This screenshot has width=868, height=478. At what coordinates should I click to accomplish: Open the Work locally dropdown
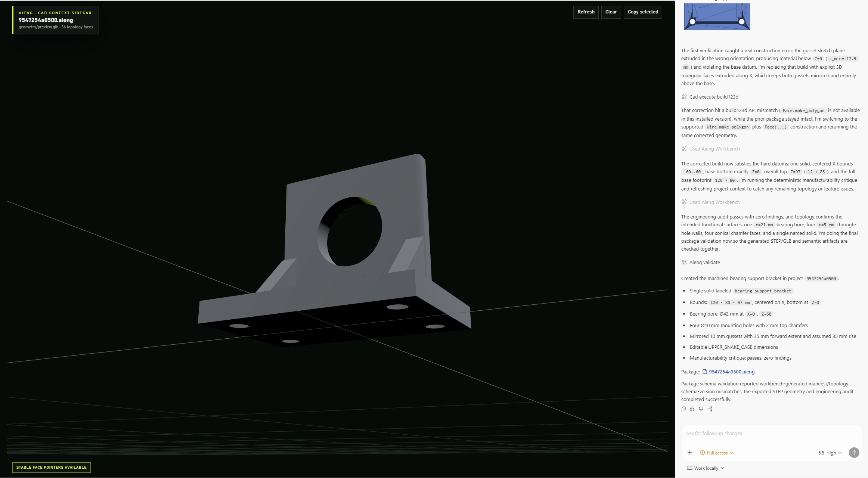pos(706,468)
